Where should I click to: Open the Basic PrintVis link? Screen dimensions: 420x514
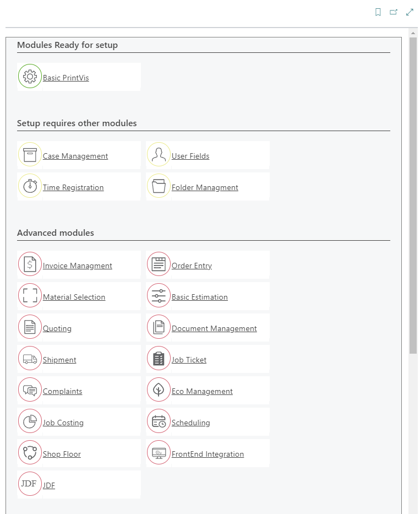66,78
